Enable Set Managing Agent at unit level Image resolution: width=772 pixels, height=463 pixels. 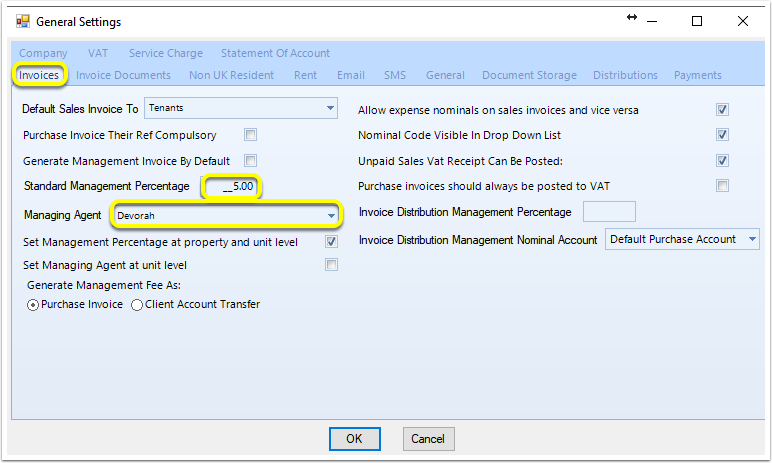point(331,265)
